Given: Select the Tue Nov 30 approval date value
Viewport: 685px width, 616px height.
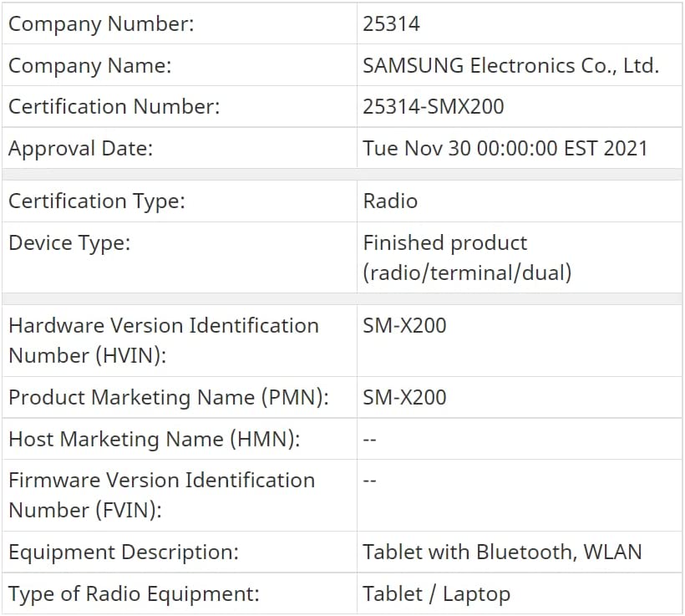Looking at the screenshot, I should tap(505, 148).
